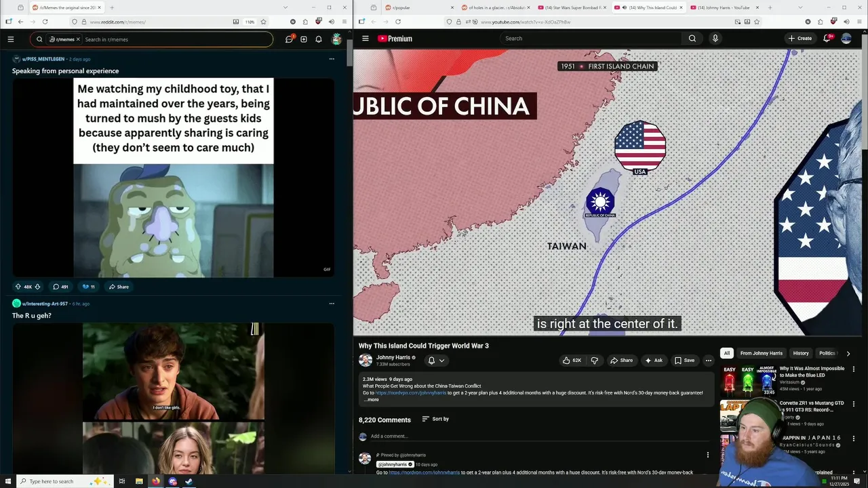Image resolution: width=868 pixels, height=488 pixels.
Task: Open Reddit's hamburger side menu
Action: pyautogui.click(x=10, y=39)
